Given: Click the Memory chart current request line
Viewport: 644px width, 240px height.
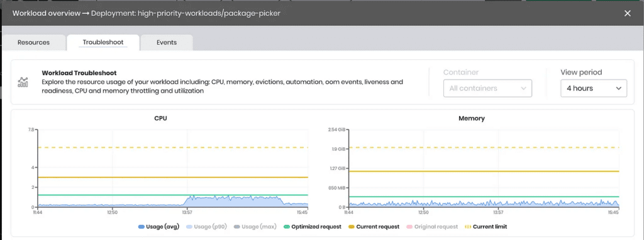Looking at the screenshot, I should (484, 171).
